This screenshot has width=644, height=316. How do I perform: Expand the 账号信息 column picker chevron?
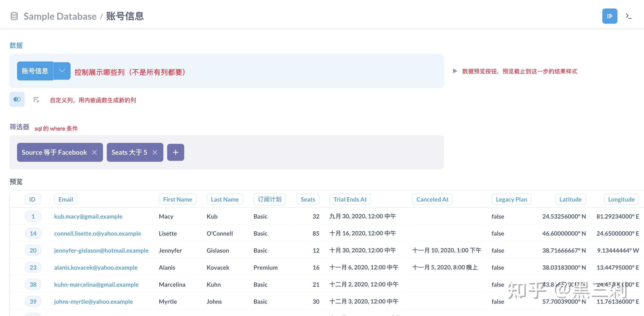[x=62, y=71]
